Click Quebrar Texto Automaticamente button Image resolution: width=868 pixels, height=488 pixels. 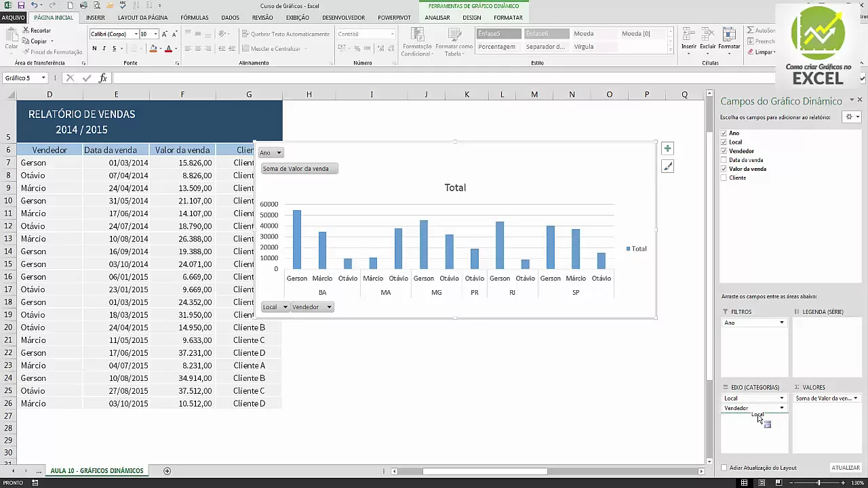[x=285, y=34]
